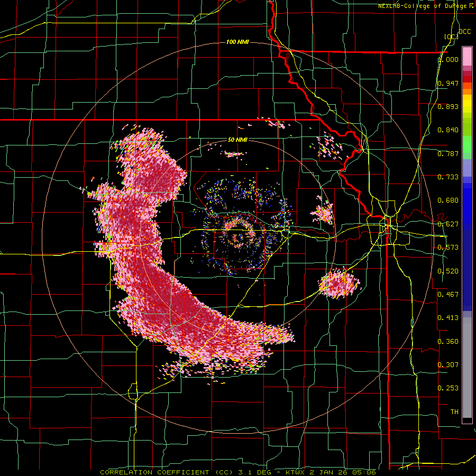476x476 pixels.
Task: Click the 0.627 legend value
Action: coord(448,224)
